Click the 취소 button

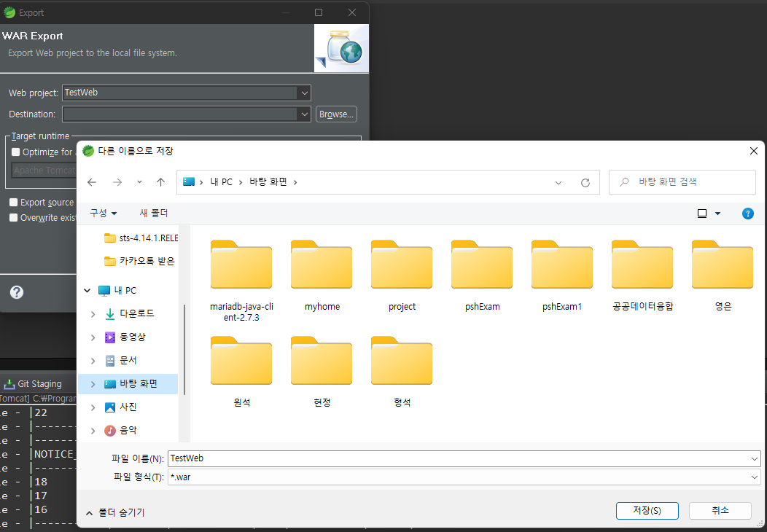[720, 510]
